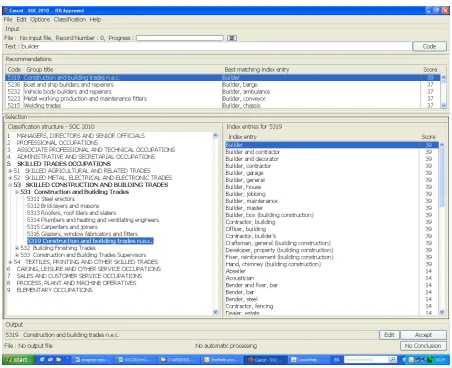Expand 533 Construction and Building Trades Supervisors
Image resolution: width=452 pixels, height=368 pixels.
17,255
